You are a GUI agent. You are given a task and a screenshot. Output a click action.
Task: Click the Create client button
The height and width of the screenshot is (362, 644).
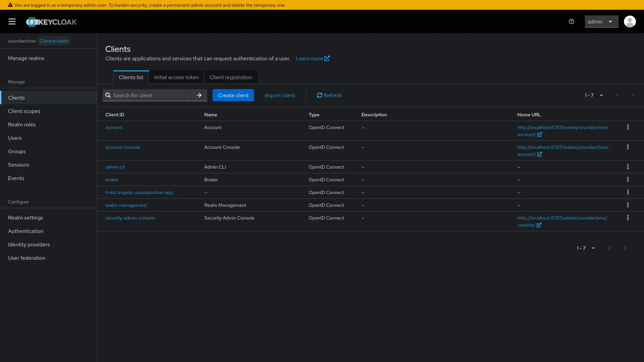(233, 95)
